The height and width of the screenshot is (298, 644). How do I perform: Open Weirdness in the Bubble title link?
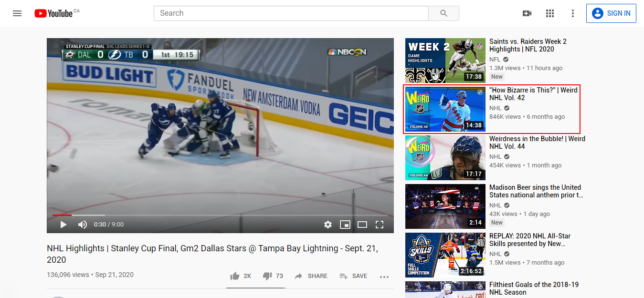tap(537, 143)
